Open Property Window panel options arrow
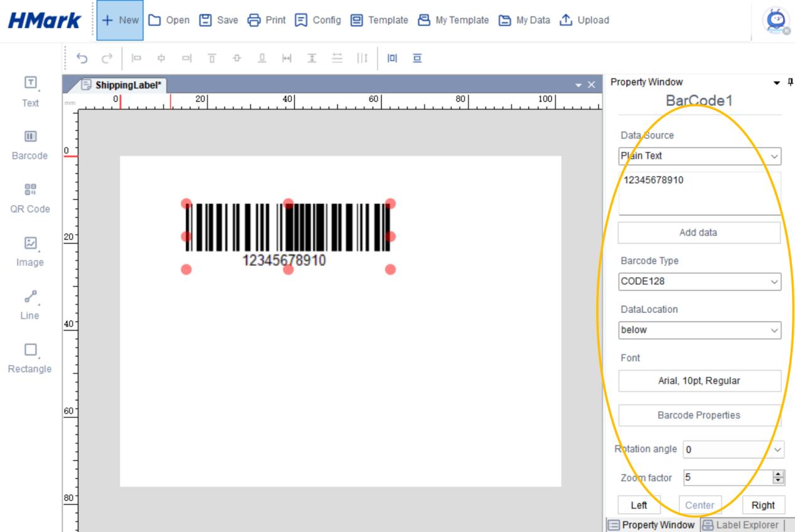This screenshot has height=532, width=795. coord(778,82)
